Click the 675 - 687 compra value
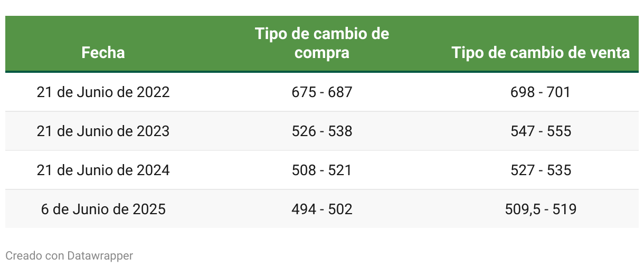Screen dimensions: 644x268 [322, 92]
